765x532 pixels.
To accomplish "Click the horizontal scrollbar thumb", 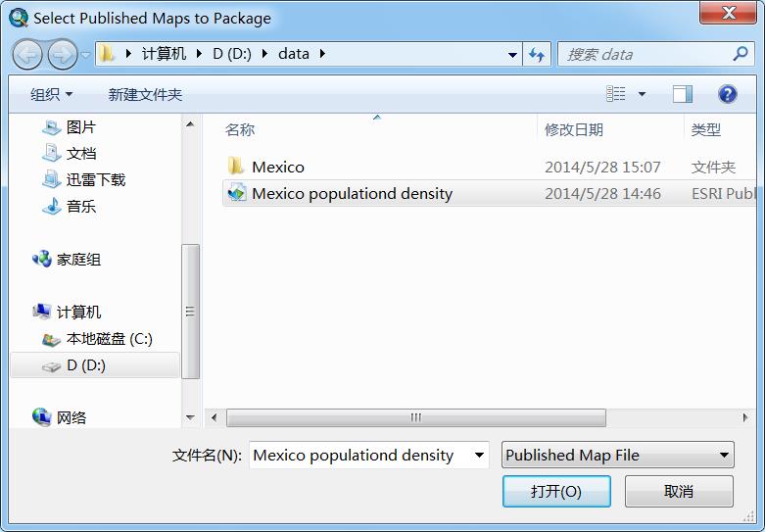I will (x=416, y=417).
